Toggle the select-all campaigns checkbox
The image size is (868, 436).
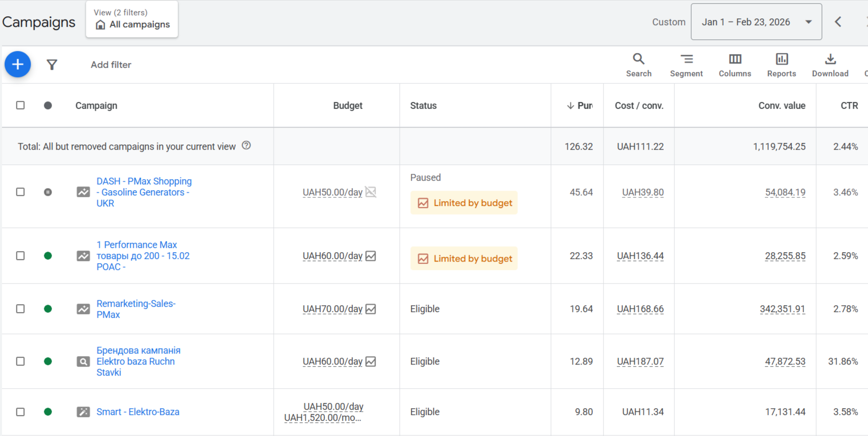pyautogui.click(x=20, y=105)
